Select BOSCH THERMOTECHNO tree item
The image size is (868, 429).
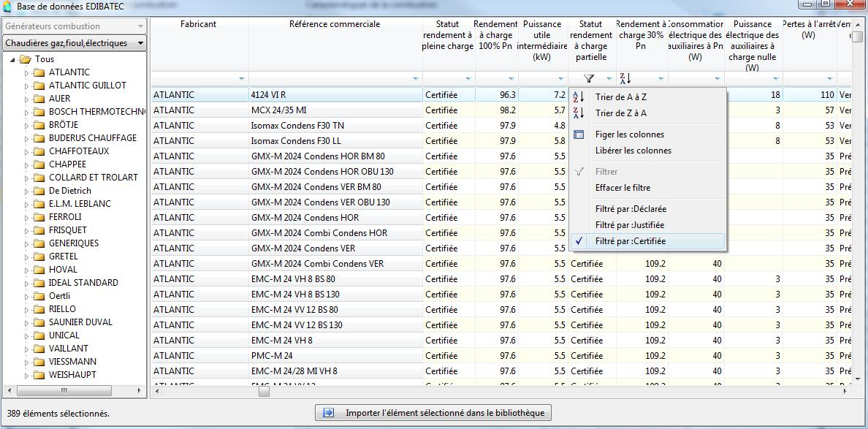click(97, 112)
